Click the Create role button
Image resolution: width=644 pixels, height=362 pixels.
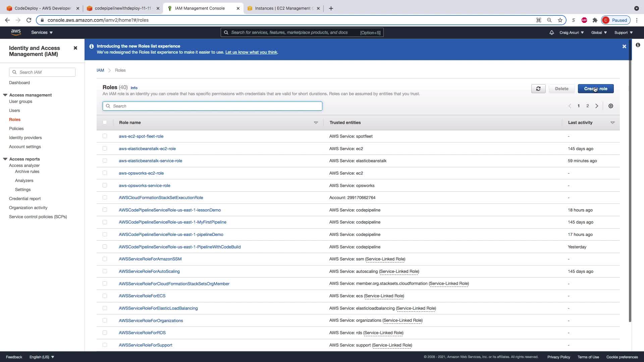click(x=595, y=89)
